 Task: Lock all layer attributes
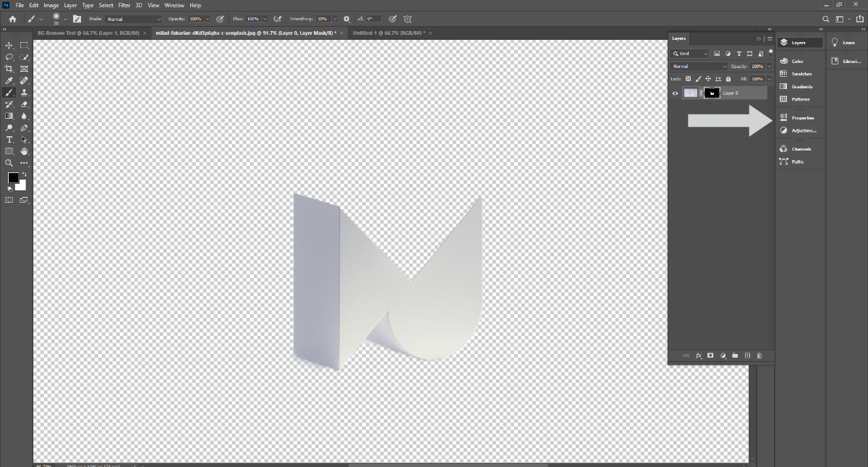[x=728, y=79]
